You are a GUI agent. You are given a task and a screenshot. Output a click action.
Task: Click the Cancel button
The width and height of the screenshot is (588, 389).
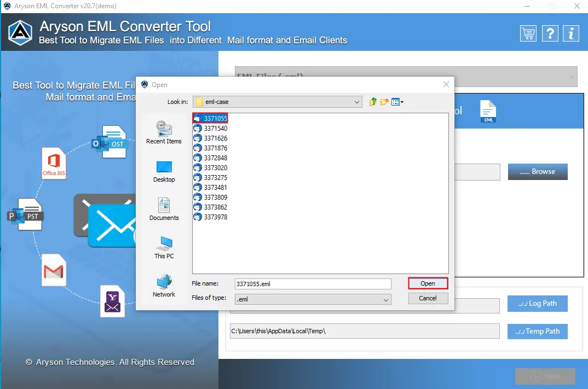[428, 298]
